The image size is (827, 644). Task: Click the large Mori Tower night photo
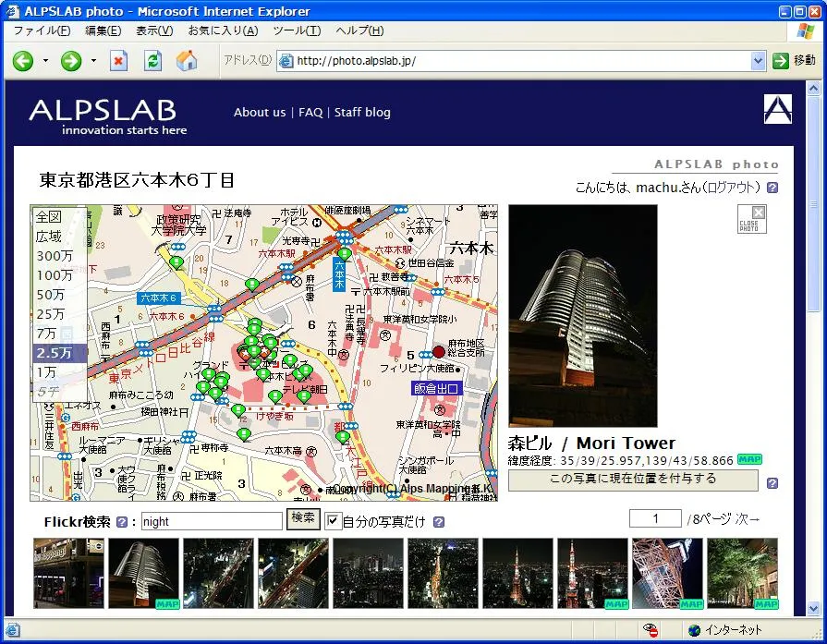pos(583,315)
